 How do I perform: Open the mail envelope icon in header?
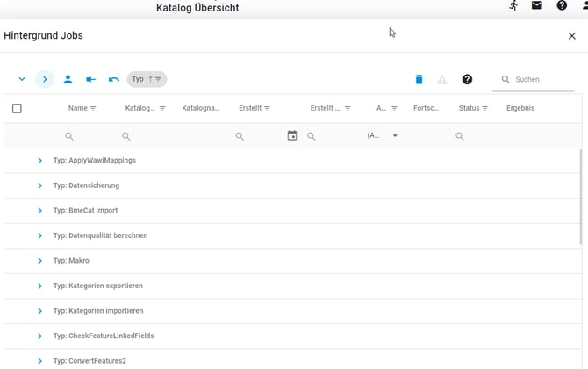tap(536, 6)
